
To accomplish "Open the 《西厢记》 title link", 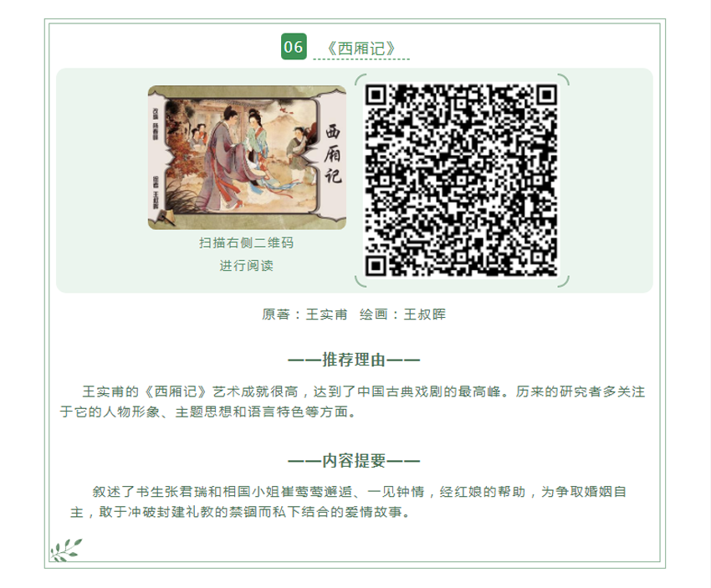I will (x=361, y=48).
